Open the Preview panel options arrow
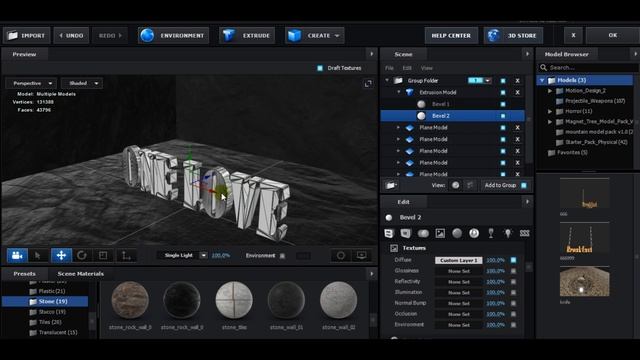This screenshot has height=360, width=640. pos(371,54)
